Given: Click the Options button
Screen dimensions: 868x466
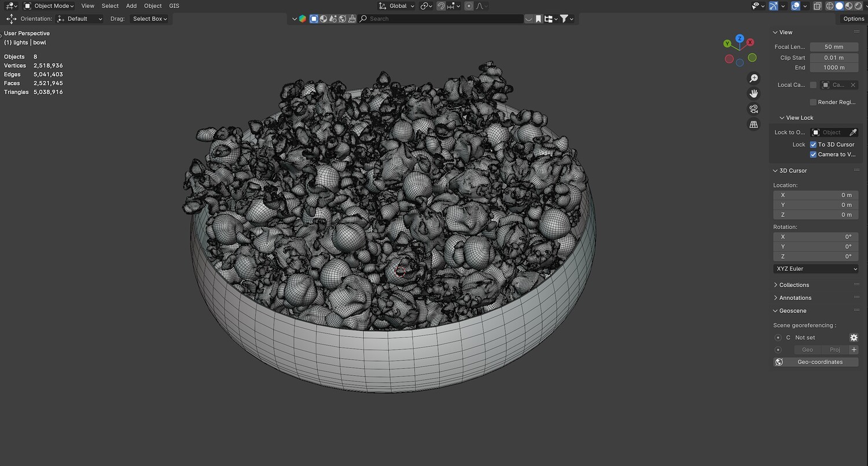Looking at the screenshot, I should tap(853, 19).
